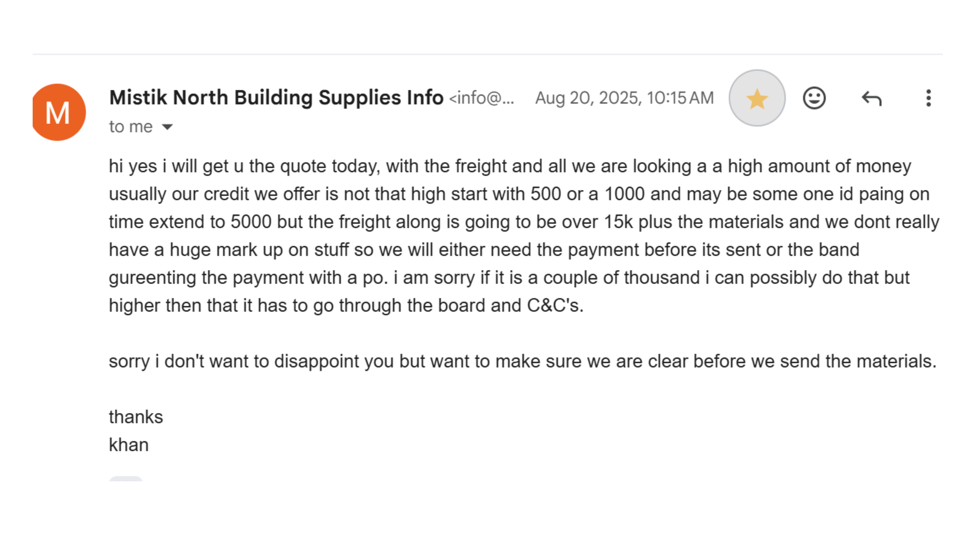Show trimmed content below the signature
The width and height of the screenshot is (980, 554).
click(x=126, y=479)
